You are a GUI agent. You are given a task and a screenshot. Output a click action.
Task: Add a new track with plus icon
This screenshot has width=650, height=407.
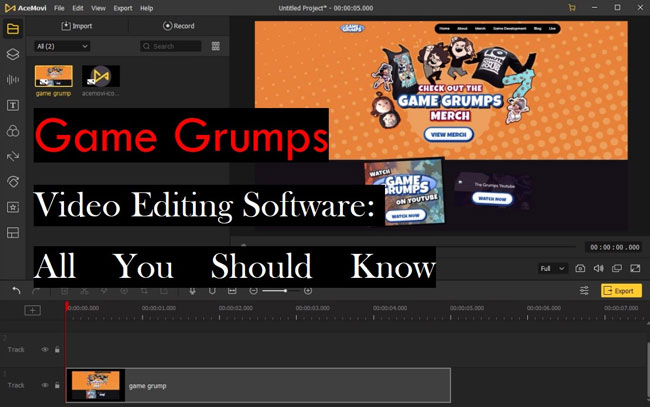pos(32,310)
